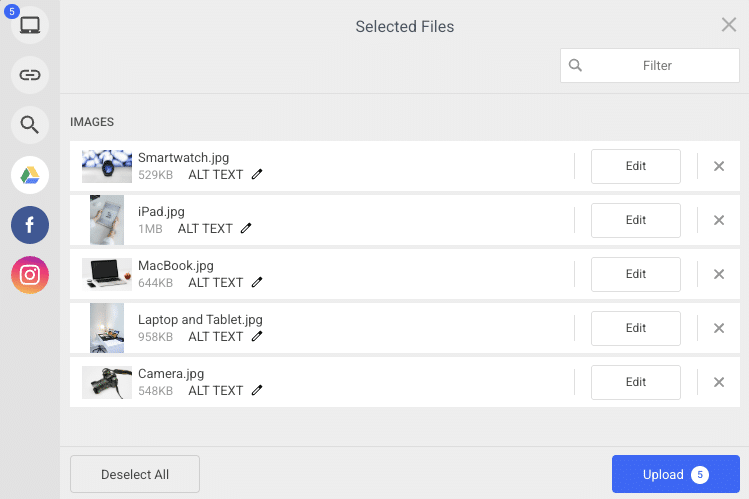Click ALT TEXT label for MacBook.jpg

(x=215, y=283)
